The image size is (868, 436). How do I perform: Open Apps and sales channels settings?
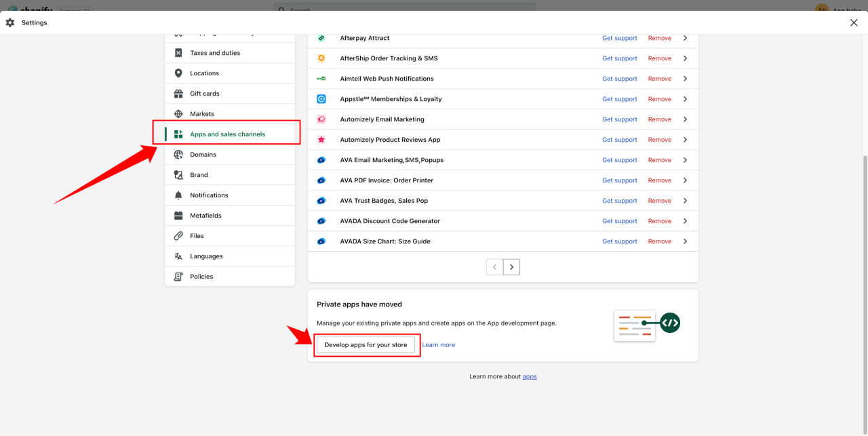coord(227,134)
